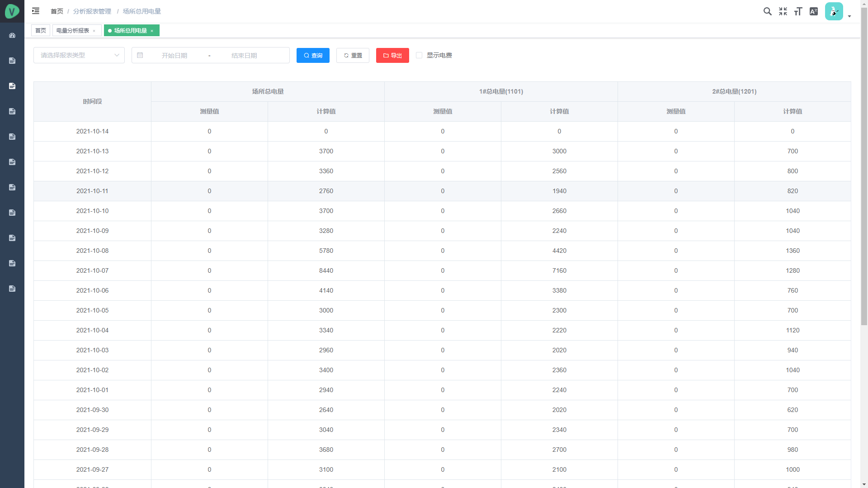Click the dashboard icon in the sidebar
Screen dimensions: 868x488
(x=12, y=35)
